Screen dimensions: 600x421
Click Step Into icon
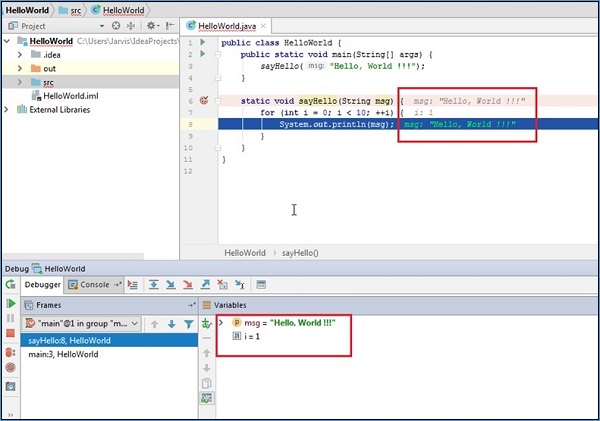click(x=171, y=285)
